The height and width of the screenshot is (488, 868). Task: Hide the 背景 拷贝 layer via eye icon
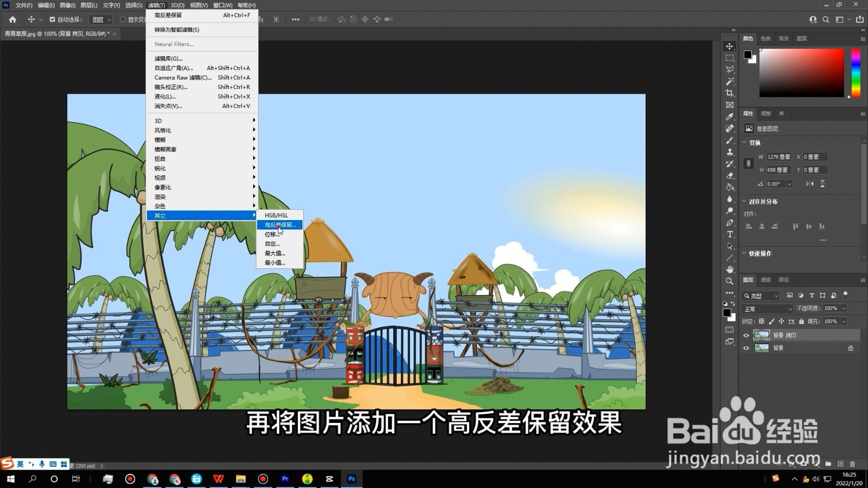coord(746,336)
